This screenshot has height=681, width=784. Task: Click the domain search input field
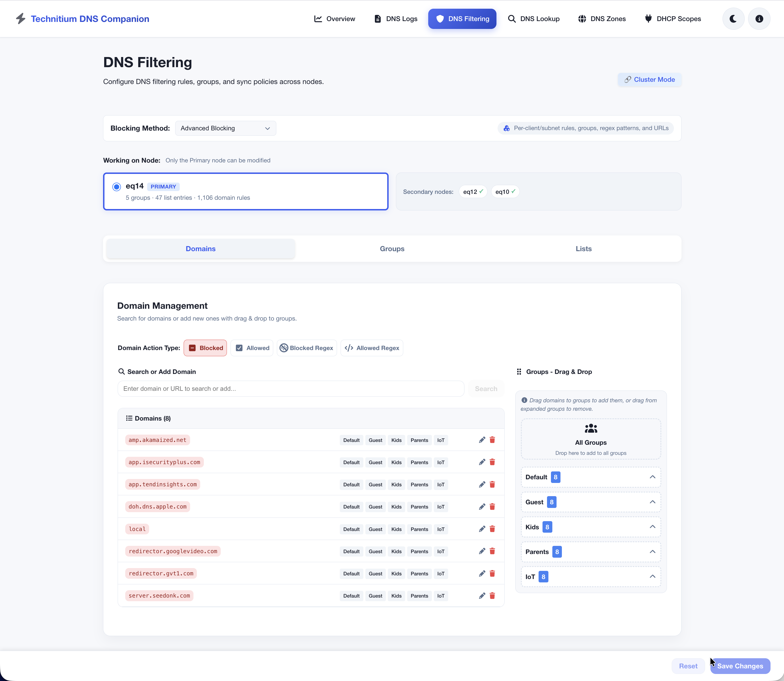pos(291,388)
